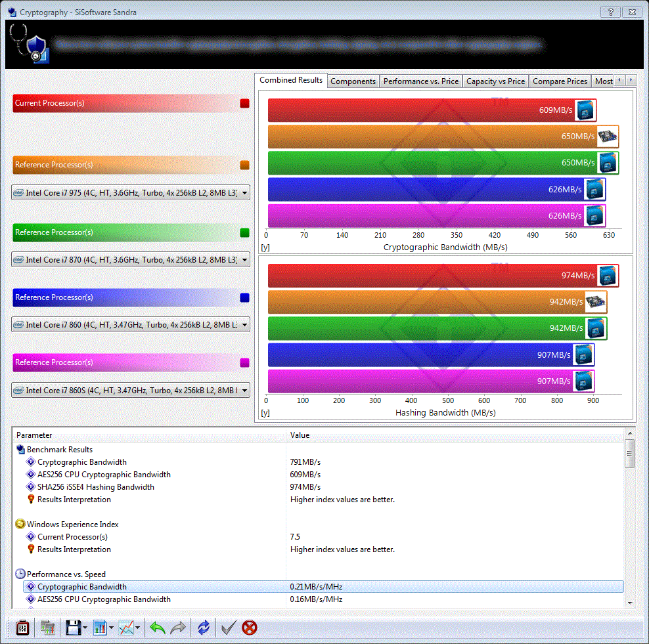Expand the bar chart icon's dropdown arrow

tap(111, 628)
